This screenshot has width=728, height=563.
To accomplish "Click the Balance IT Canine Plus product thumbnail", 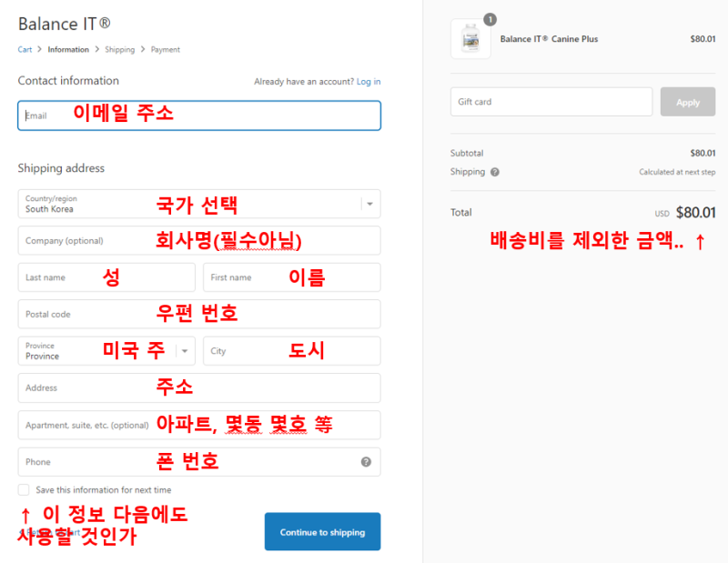I will [x=470, y=39].
